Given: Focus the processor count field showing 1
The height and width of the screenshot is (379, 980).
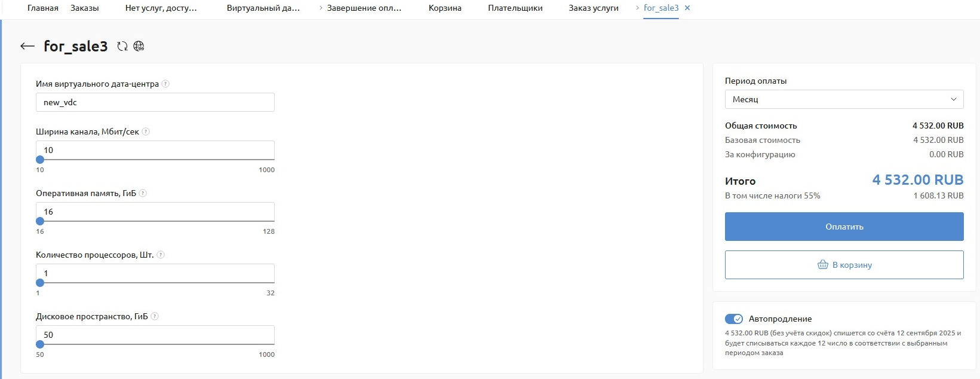Looking at the screenshot, I should (x=155, y=273).
